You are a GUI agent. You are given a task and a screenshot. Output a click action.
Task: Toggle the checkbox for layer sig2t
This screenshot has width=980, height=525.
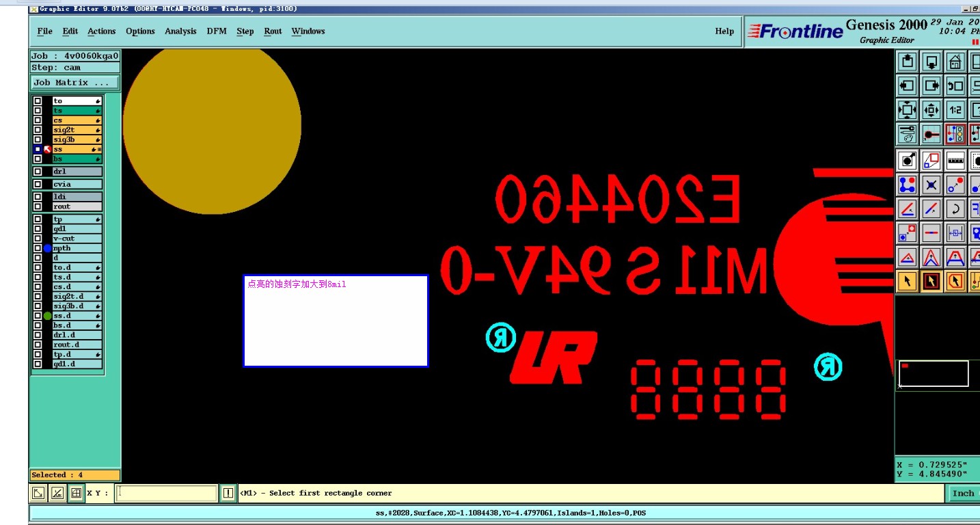(x=38, y=130)
